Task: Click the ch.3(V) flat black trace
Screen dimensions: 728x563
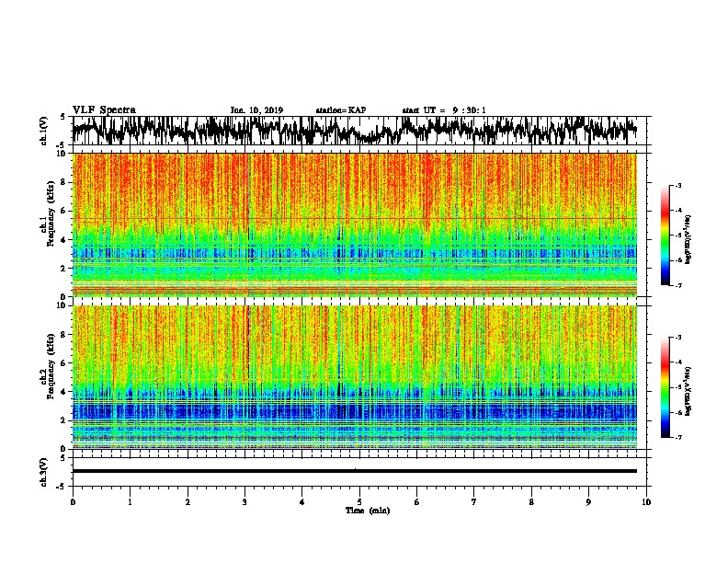Action: point(354,471)
